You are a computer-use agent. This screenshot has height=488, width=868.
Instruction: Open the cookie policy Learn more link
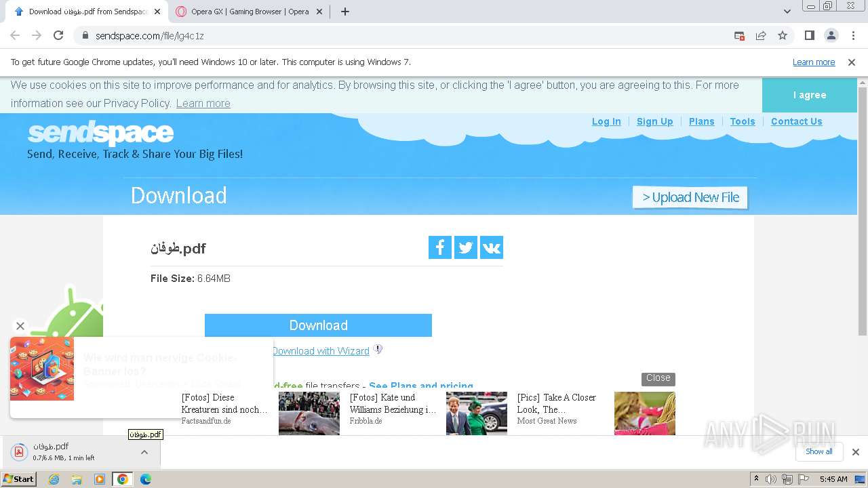click(x=203, y=103)
